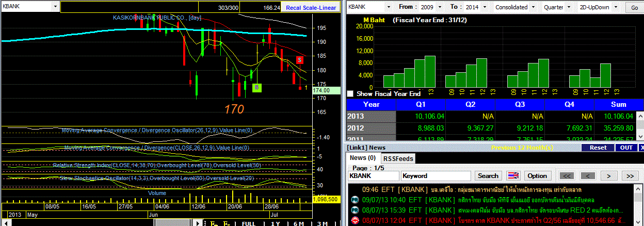This screenshot has height=226, width=644.
Task: Click the Q2 column header in the table
Action: (x=471, y=104)
